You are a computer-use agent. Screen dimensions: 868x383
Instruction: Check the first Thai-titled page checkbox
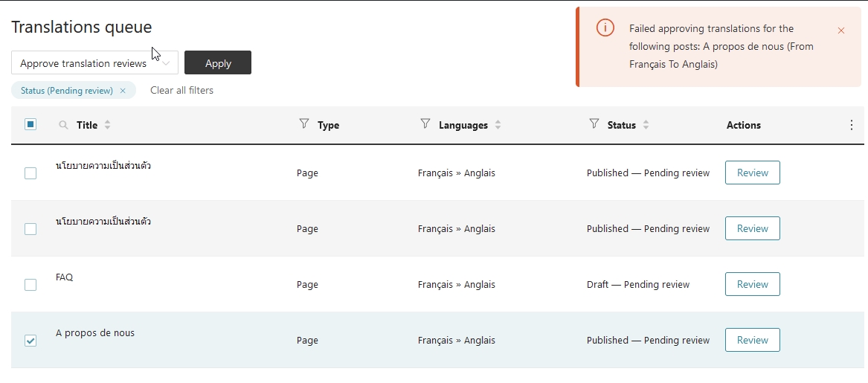(x=30, y=173)
